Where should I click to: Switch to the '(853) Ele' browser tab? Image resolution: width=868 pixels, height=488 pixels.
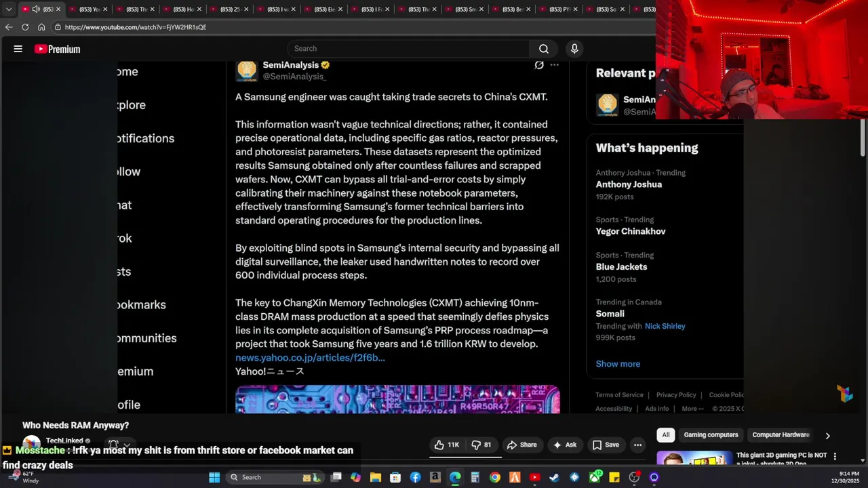click(x=324, y=9)
